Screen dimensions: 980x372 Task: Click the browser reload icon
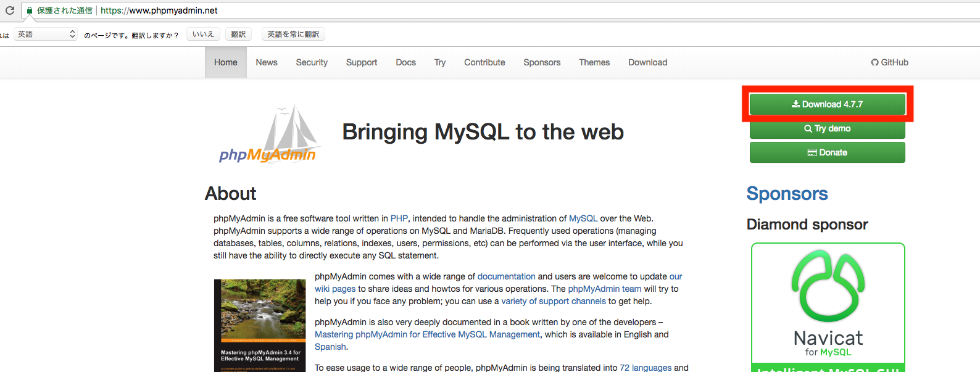pyautogui.click(x=9, y=10)
